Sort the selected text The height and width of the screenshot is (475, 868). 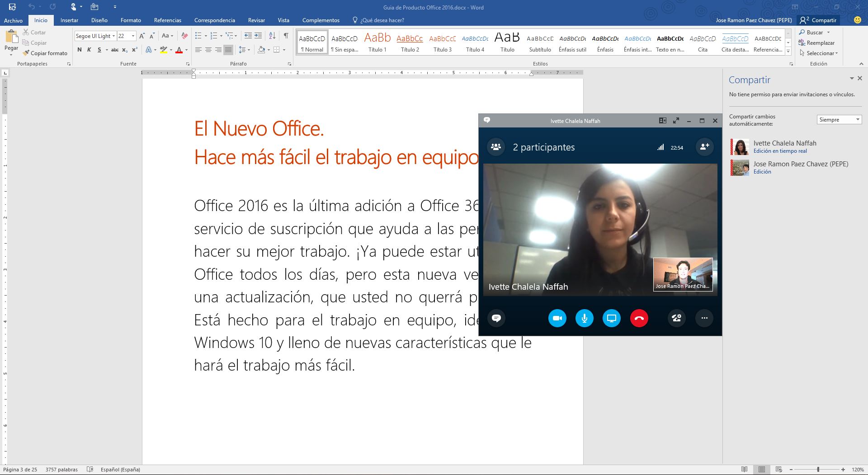(272, 36)
